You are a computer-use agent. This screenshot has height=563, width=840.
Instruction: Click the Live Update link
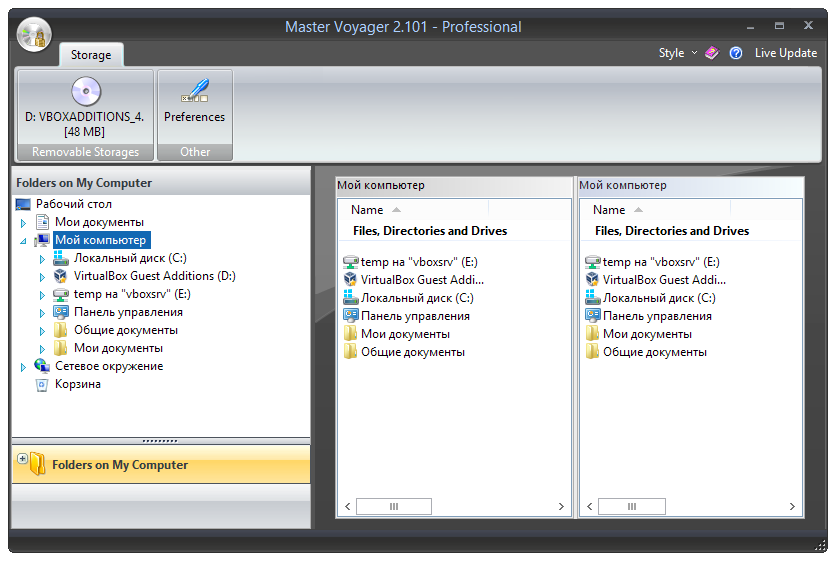click(786, 53)
